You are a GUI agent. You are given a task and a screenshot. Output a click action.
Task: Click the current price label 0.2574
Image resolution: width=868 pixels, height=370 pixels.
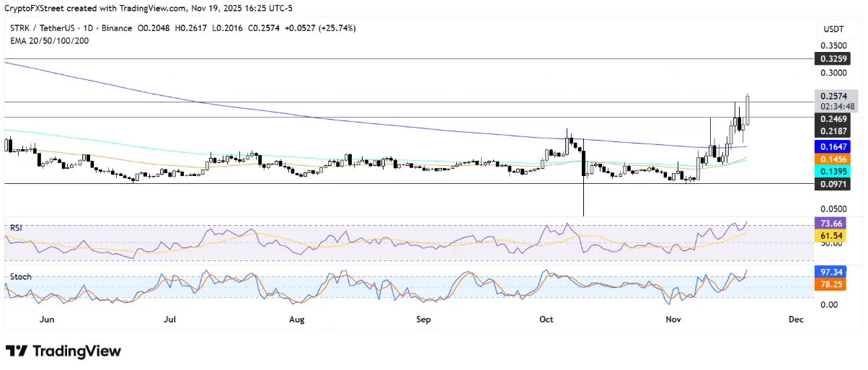point(833,96)
